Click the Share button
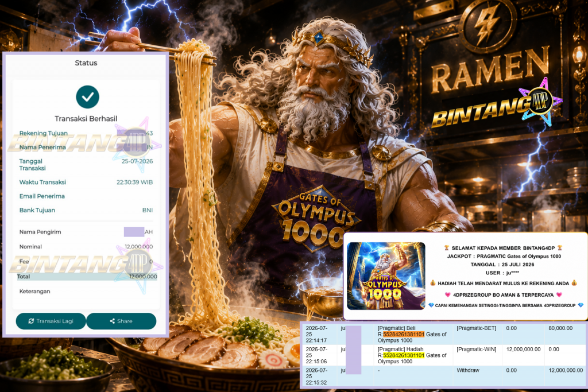Image resolution: width=588 pixels, height=392 pixels. (x=121, y=321)
